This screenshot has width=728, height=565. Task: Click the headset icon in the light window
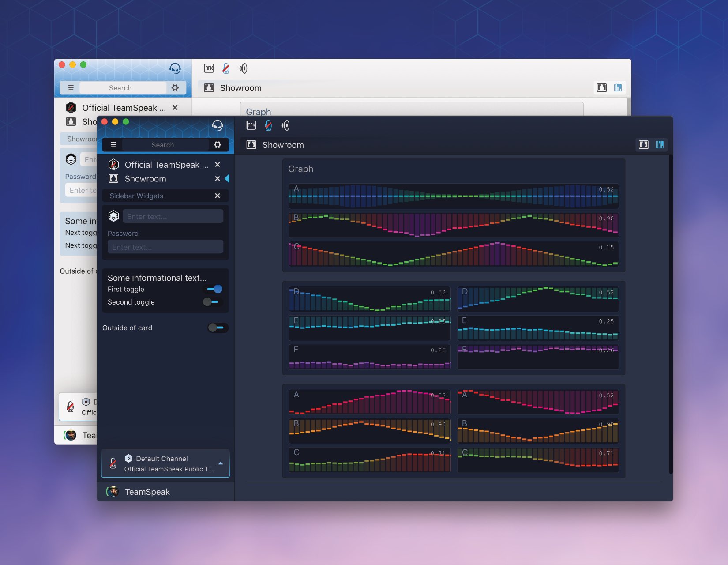click(175, 68)
